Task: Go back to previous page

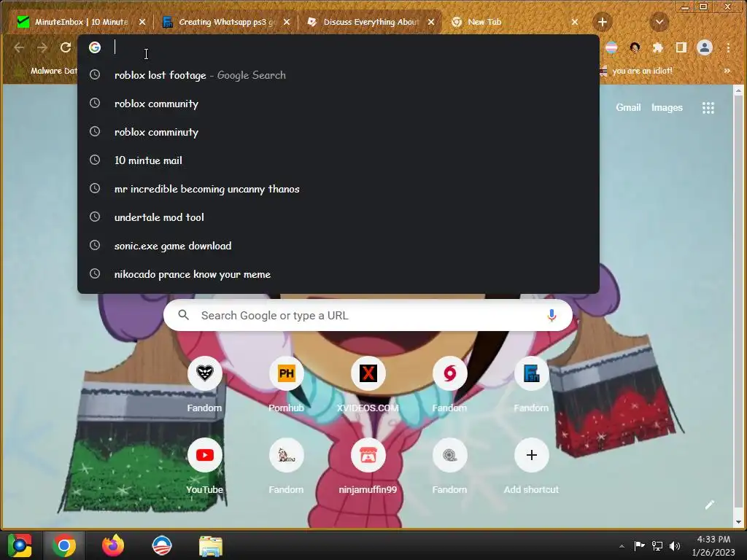Action: pos(19,47)
